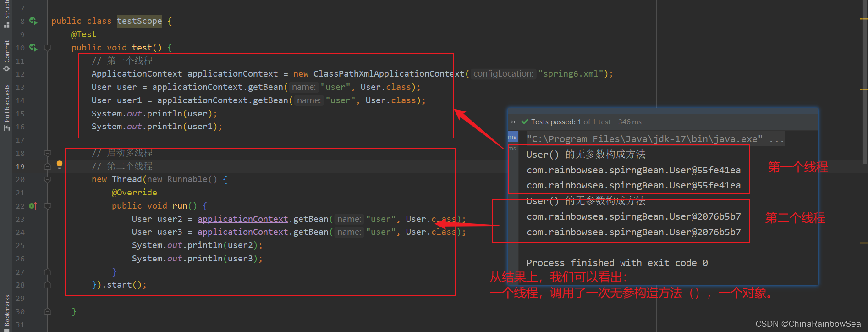Run the test() method from the gutter

[33, 47]
